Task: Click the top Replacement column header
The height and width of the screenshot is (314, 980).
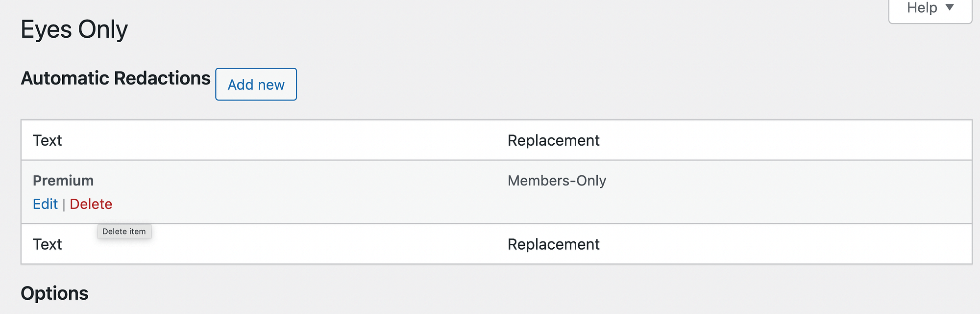Action: click(554, 140)
